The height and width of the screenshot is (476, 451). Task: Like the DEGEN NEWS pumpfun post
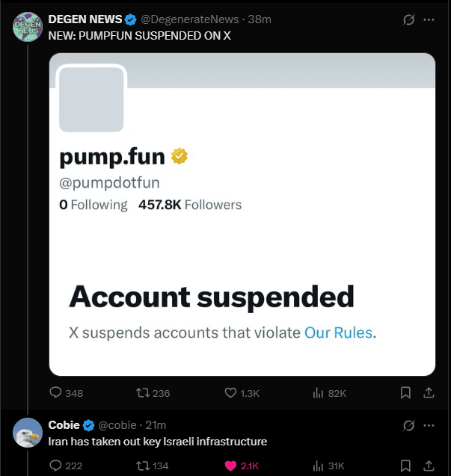(231, 392)
